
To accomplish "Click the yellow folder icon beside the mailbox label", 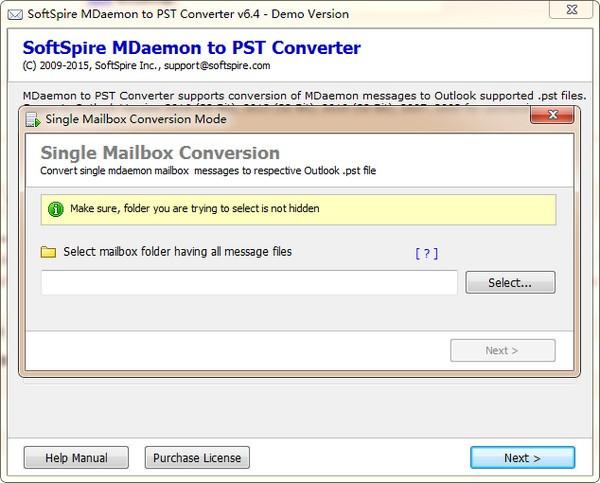I will 48,252.
